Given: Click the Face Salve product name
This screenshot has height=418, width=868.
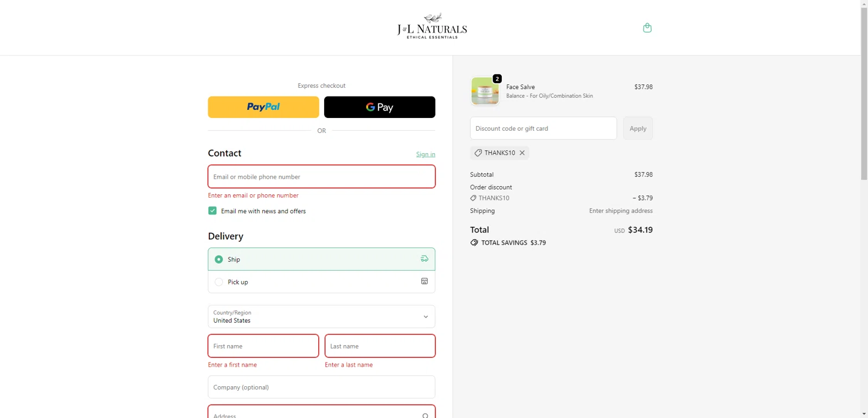Looking at the screenshot, I should pos(520,87).
